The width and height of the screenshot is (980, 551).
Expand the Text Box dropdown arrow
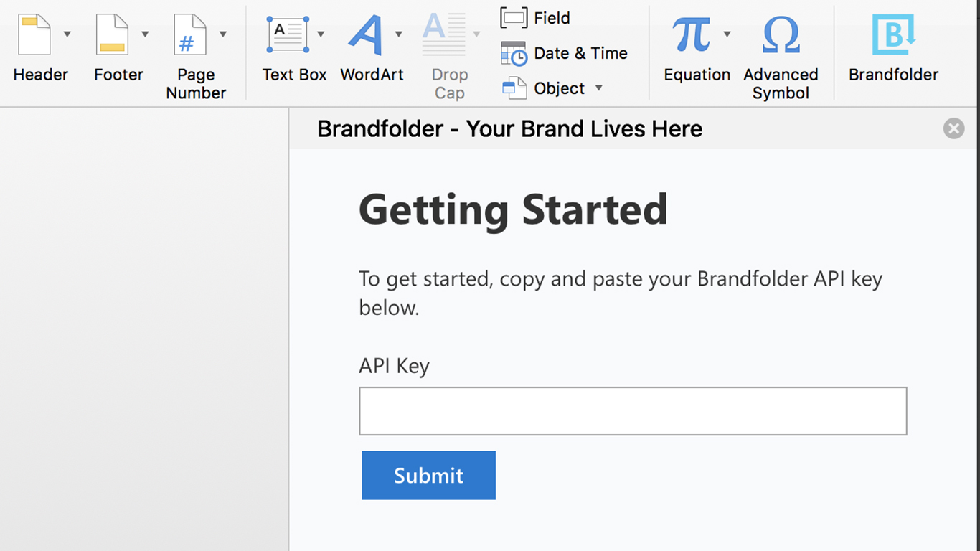click(x=321, y=34)
